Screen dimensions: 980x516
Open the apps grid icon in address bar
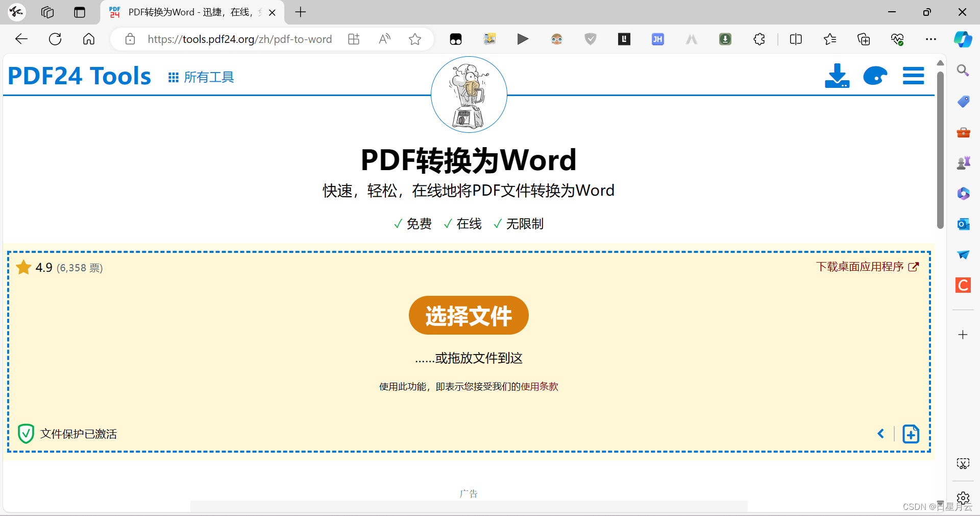pos(354,39)
